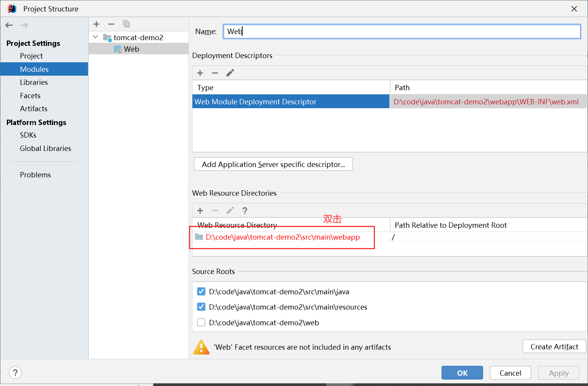The image size is (588, 386).
Task: Select the tomcat-demo2 module tree item
Action: 138,37
